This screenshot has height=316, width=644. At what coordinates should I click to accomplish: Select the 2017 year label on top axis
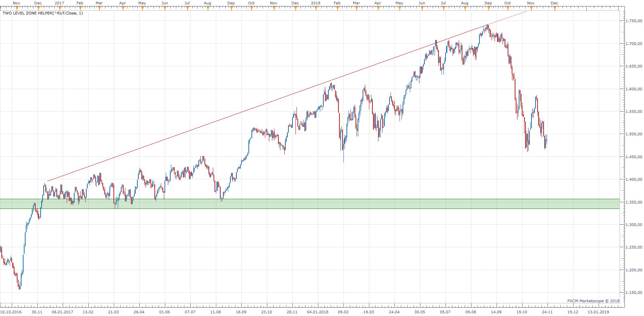[59, 3]
